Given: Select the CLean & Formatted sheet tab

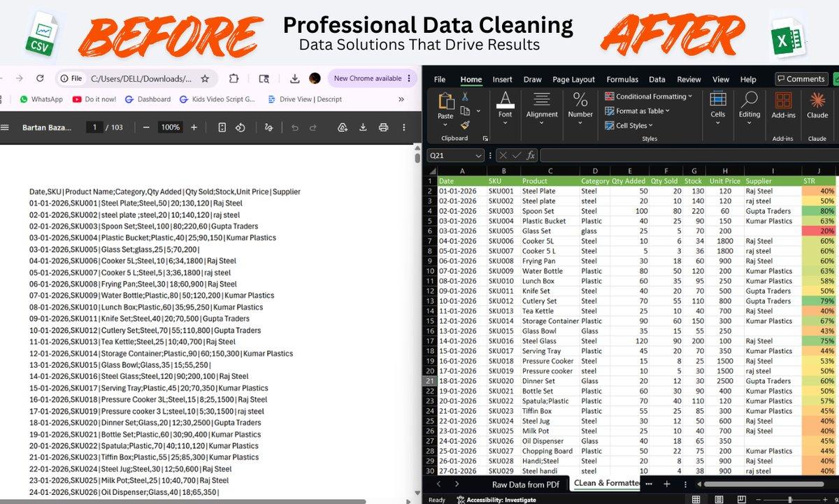Looking at the screenshot, I should tap(605, 484).
